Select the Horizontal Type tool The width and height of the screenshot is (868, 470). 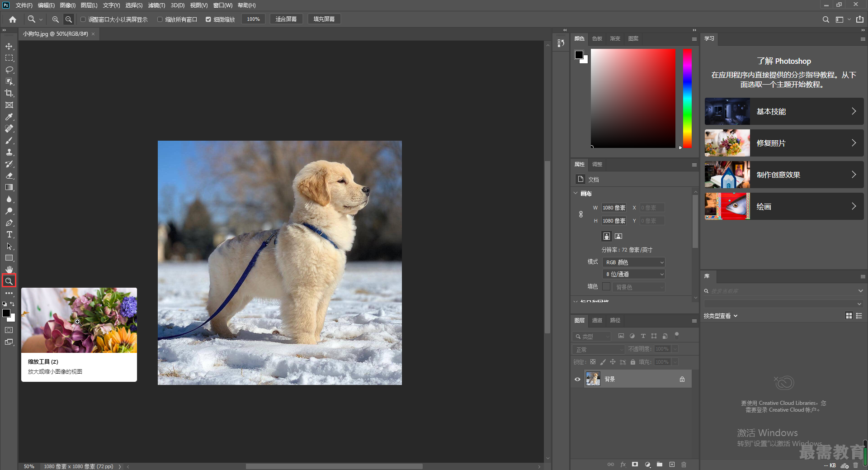coord(9,234)
